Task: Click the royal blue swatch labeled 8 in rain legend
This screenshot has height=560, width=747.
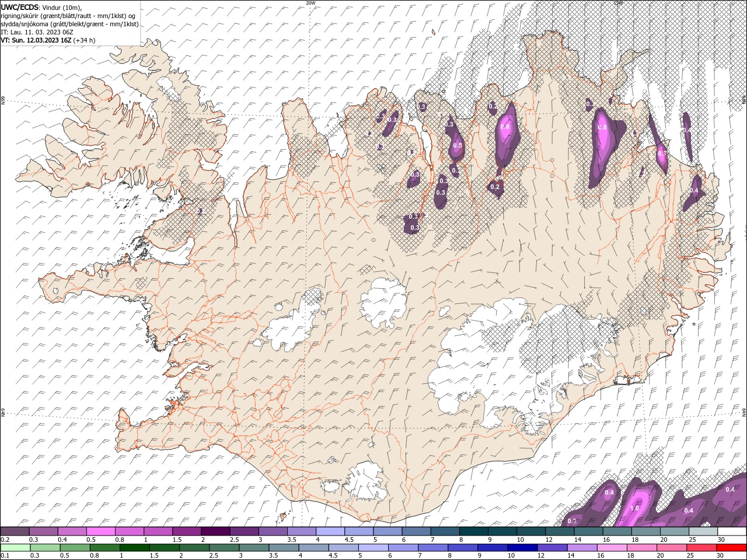Action: 463,547
